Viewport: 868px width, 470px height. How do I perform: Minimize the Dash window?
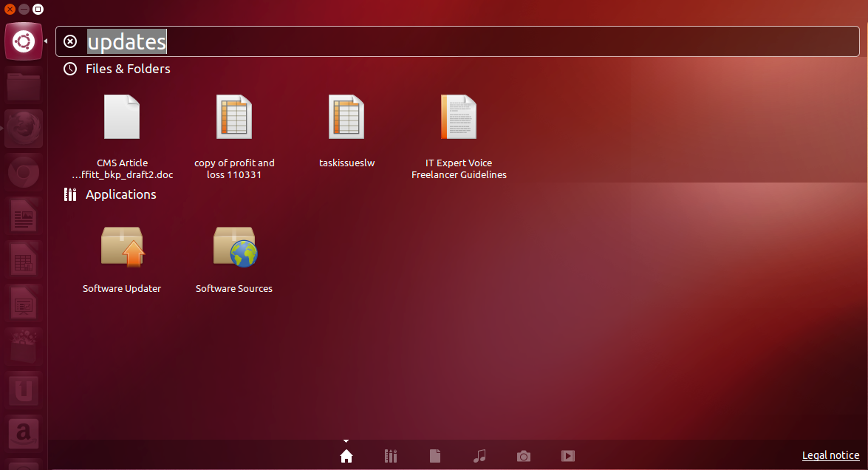tap(24, 10)
